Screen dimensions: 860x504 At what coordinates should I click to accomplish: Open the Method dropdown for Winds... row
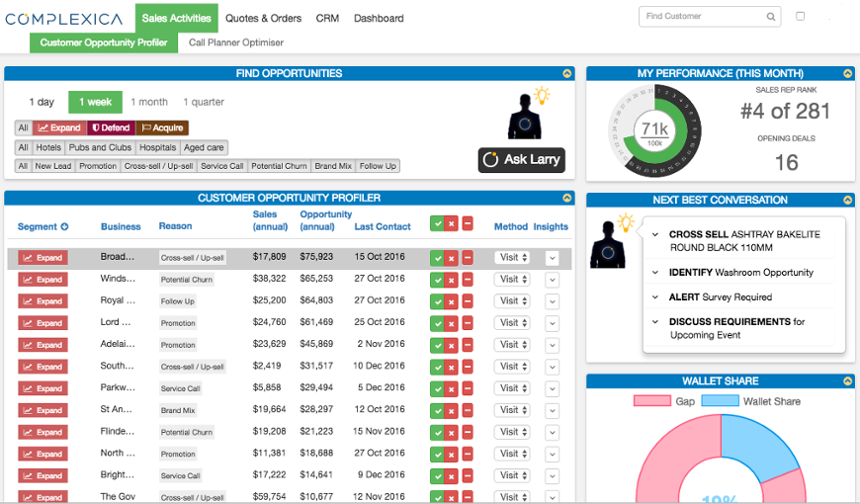(x=512, y=279)
